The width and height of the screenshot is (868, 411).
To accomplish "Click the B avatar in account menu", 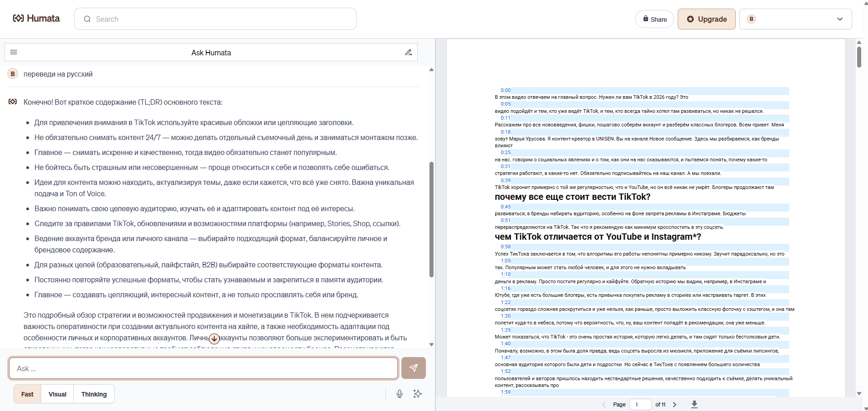I will coord(752,19).
